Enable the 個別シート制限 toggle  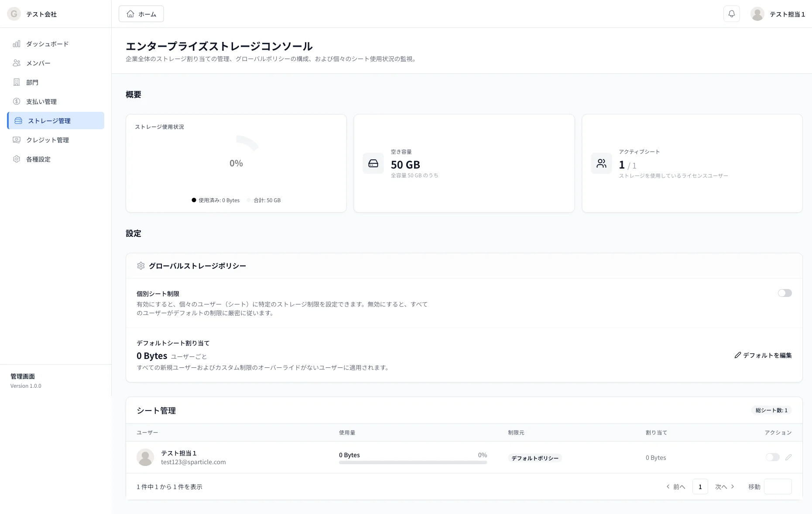click(785, 293)
